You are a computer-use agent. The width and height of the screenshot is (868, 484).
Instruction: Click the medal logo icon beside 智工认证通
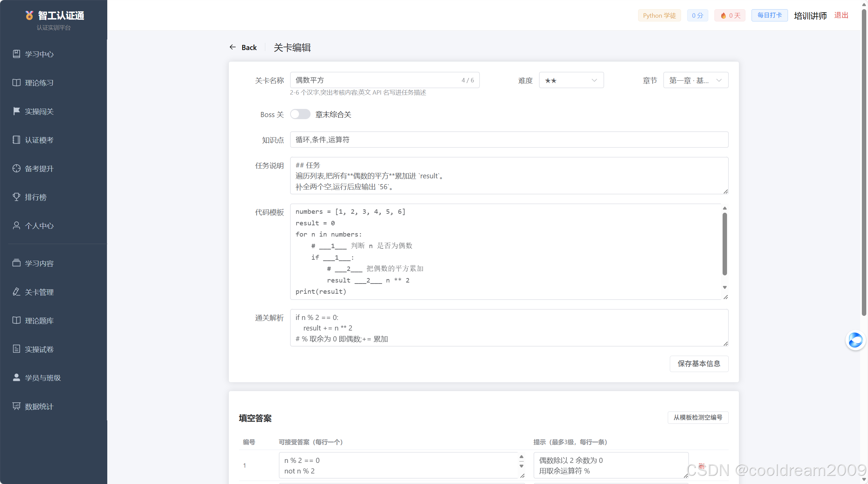(29, 15)
